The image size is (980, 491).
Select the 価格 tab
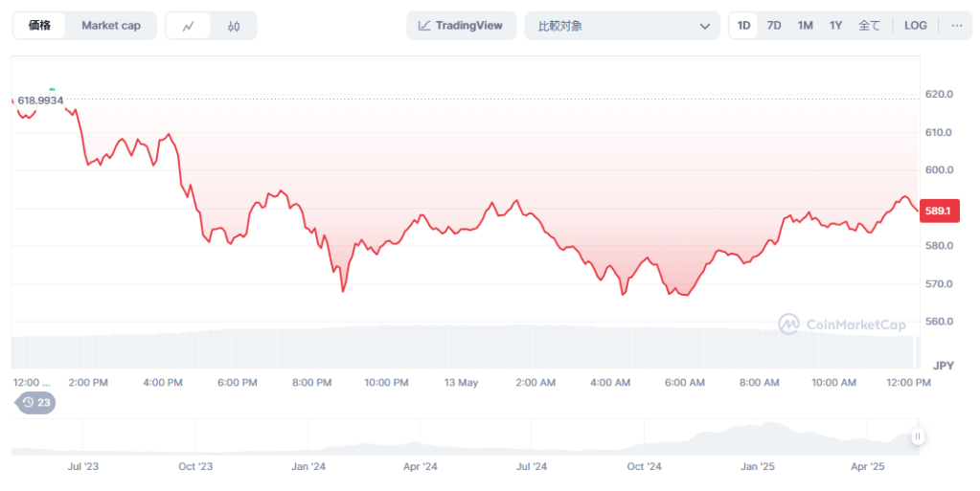coord(40,26)
